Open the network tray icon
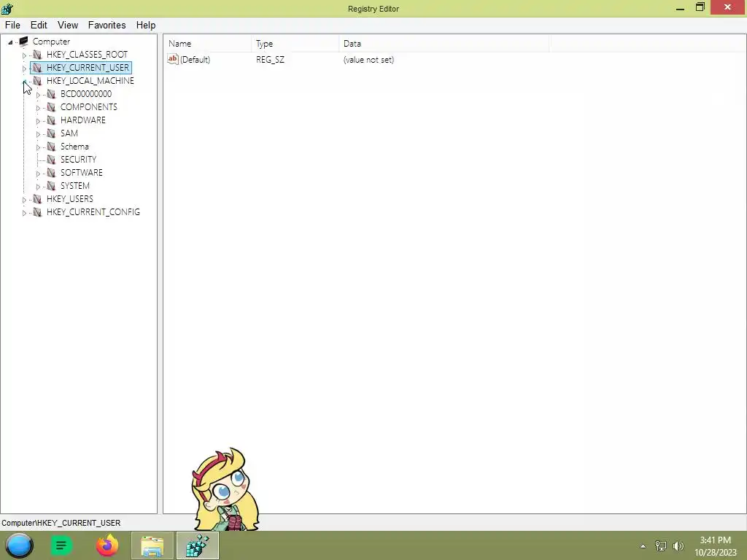The width and height of the screenshot is (747, 560). pyautogui.click(x=661, y=546)
